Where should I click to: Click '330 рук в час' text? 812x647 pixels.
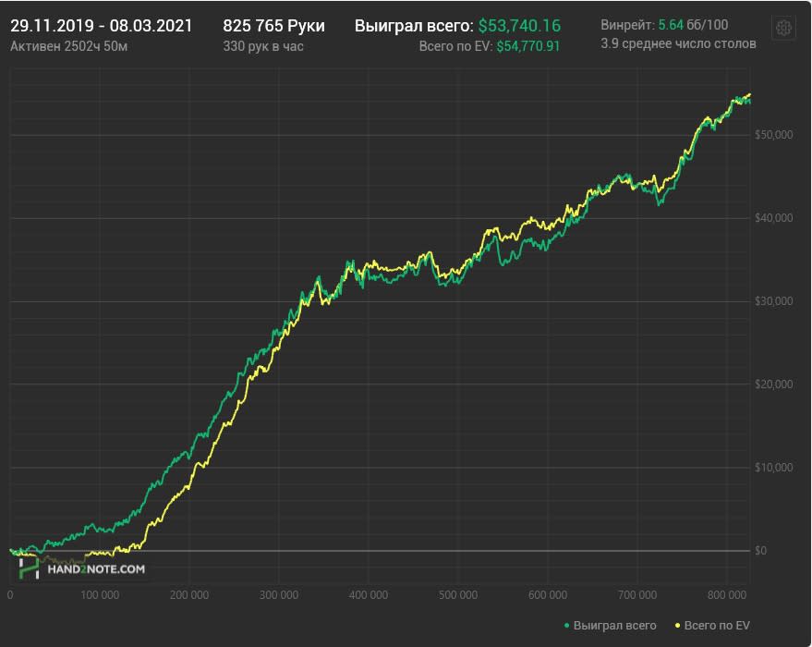point(263,46)
